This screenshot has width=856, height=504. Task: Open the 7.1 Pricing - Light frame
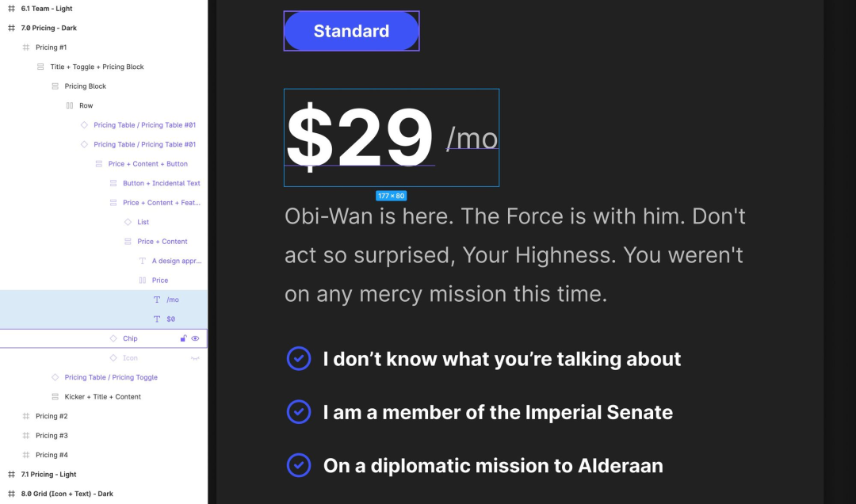[48, 475]
